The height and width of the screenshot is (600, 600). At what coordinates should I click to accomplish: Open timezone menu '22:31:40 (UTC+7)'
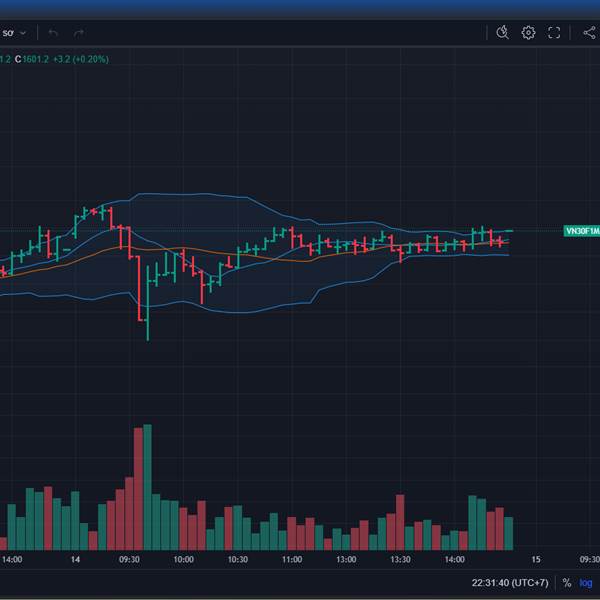coord(510,583)
